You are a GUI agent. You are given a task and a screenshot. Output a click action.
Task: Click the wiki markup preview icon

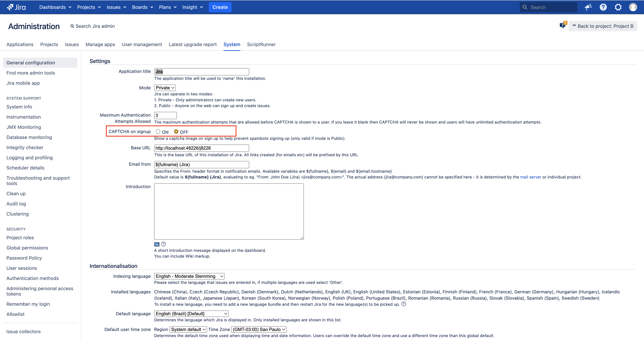click(x=157, y=244)
